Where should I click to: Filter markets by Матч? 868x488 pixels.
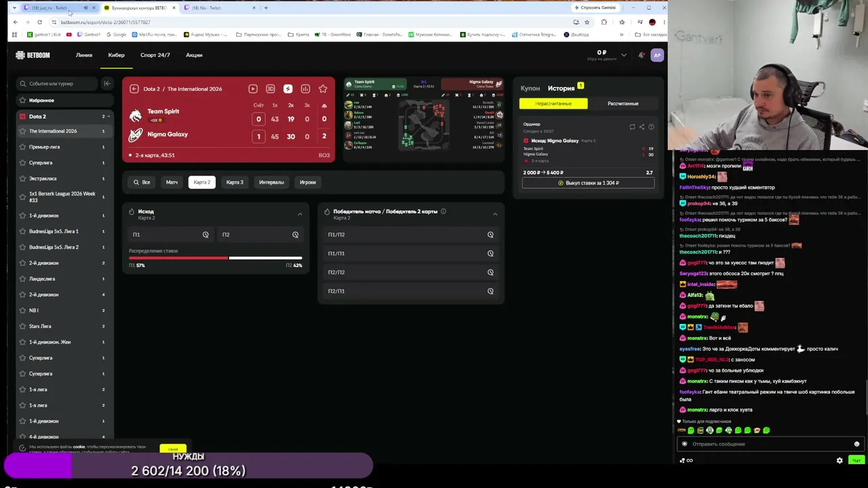[x=172, y=182]
